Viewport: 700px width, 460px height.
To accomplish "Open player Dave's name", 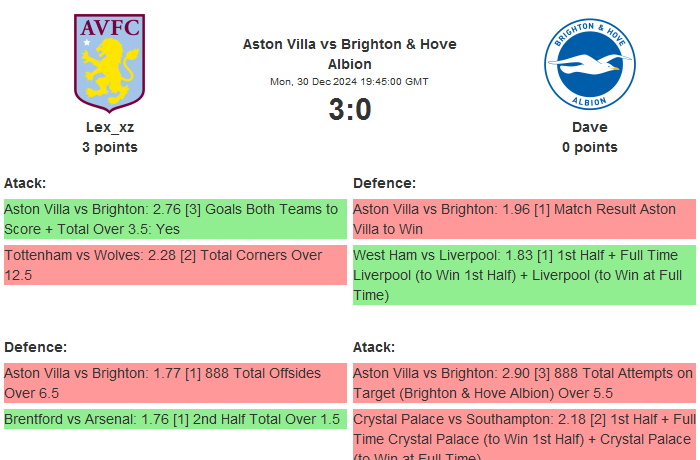I will [x=589, y=127].
